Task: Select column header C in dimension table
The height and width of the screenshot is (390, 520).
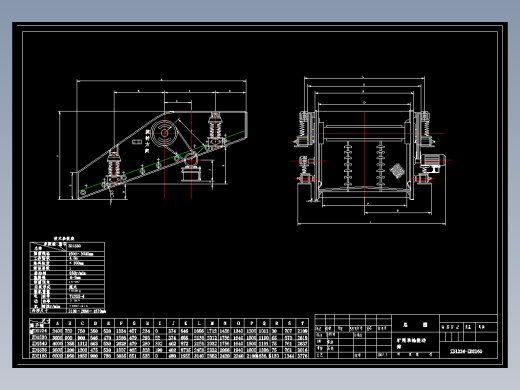Action: tap(82, 323)
